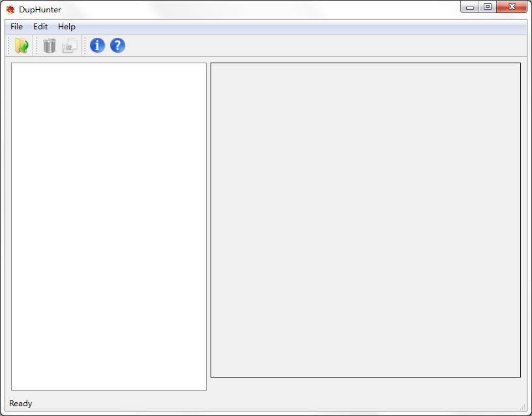
Task: Open the Help menu
Action: coord(66,27)
